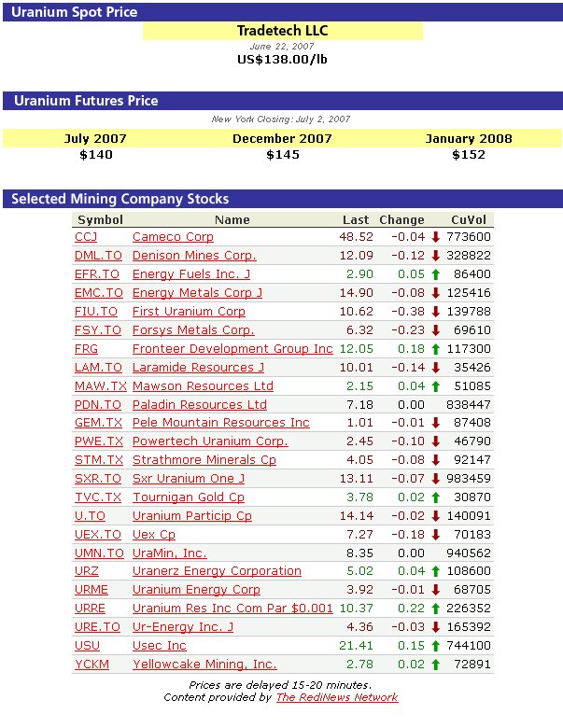
Task: Open Uranerz Energy Corporation link
Action: coord(217,570)
